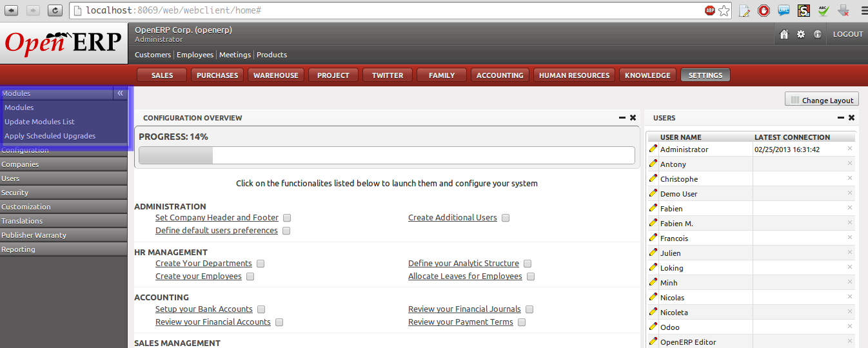Delete Administrator row with its x icon
This screenshot has height=348, width=868.
(849, 148)
